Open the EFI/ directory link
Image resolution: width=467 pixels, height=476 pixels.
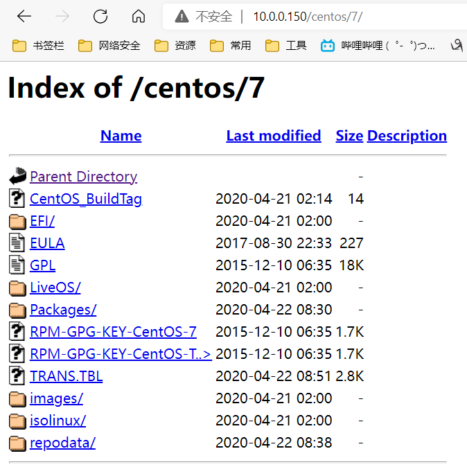pos(42,221)
